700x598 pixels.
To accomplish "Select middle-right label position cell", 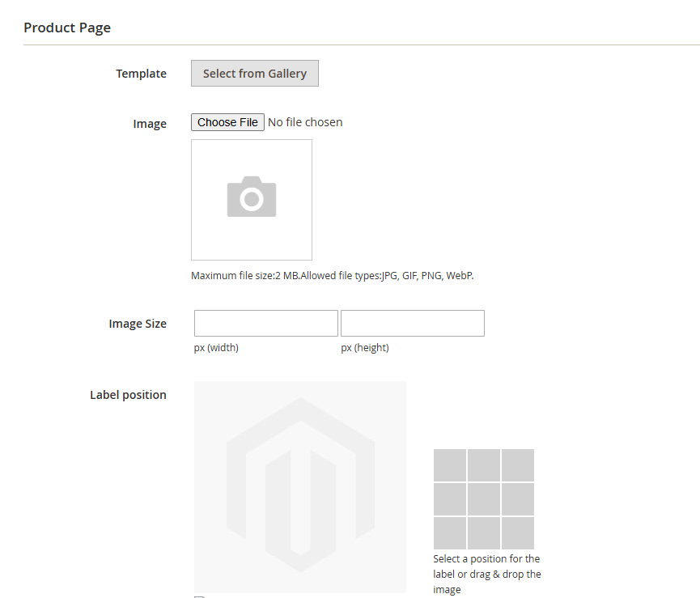I will tap(517, 499).
